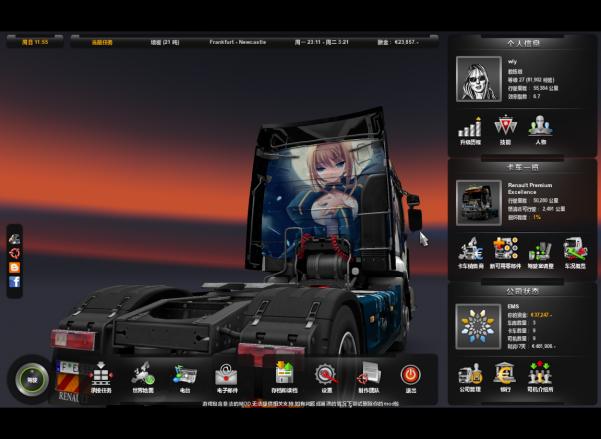Click the 'Frankfurt - Newcastle' route text
601x439 pixels.
(x=238, y=42)
